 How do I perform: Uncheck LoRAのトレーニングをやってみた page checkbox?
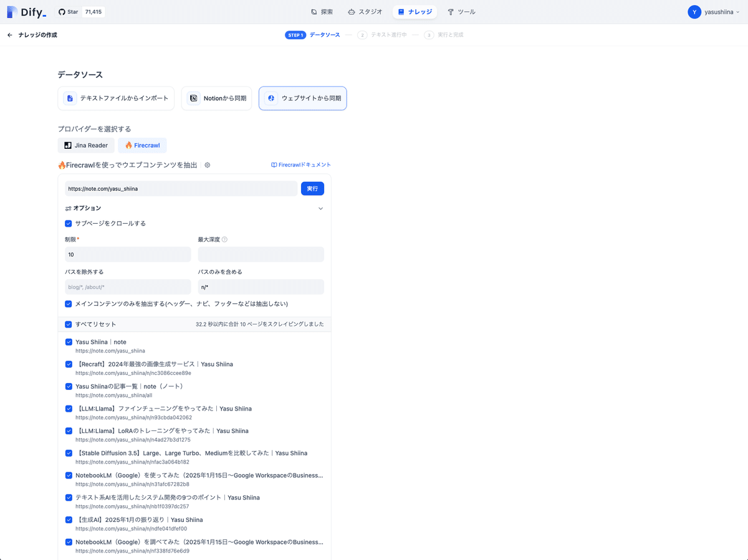click(69, 431)
